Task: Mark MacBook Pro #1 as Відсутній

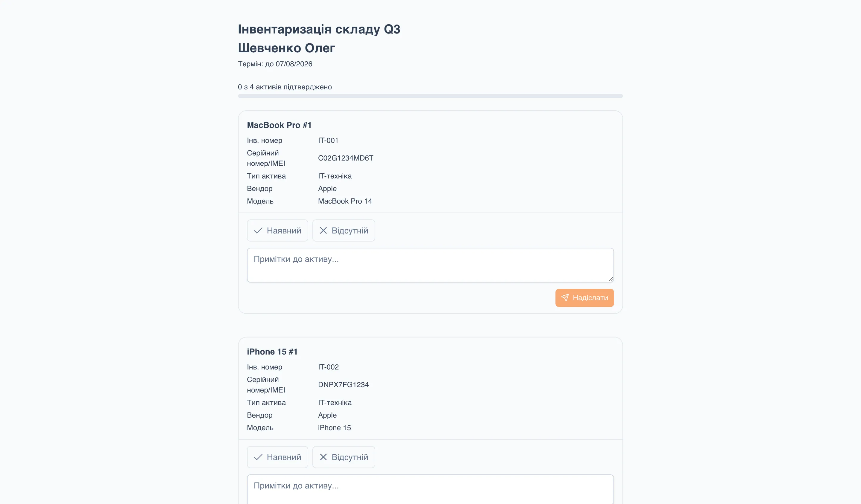Action: 344,231
